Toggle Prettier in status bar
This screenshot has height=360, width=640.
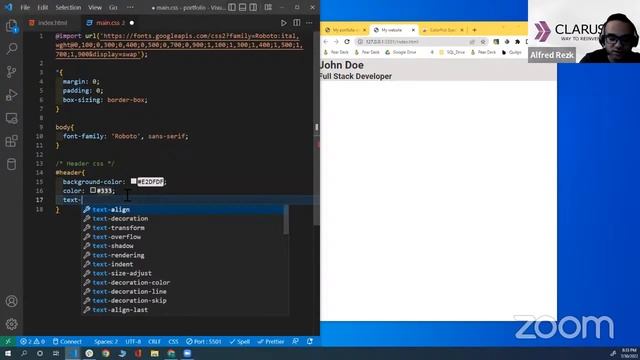[271, 341]
